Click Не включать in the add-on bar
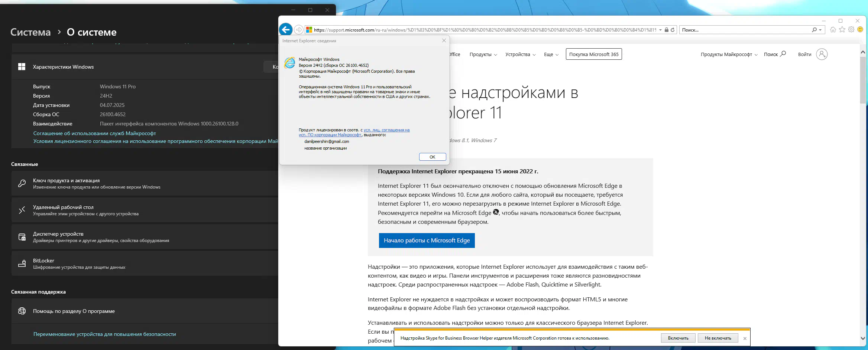Image resolution: width=868 pixels, height=350 pixels. 718,338
